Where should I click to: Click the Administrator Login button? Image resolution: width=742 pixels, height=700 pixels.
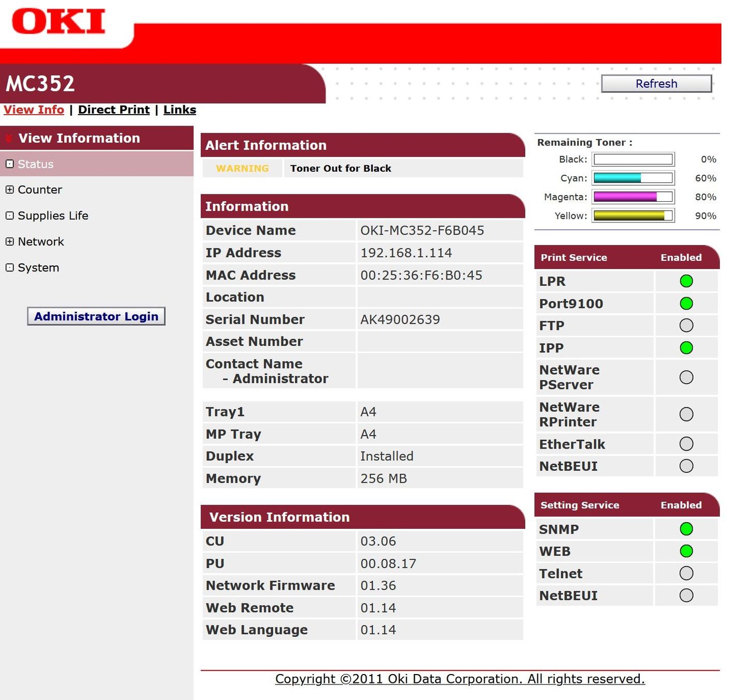click(x=96, y=316)
